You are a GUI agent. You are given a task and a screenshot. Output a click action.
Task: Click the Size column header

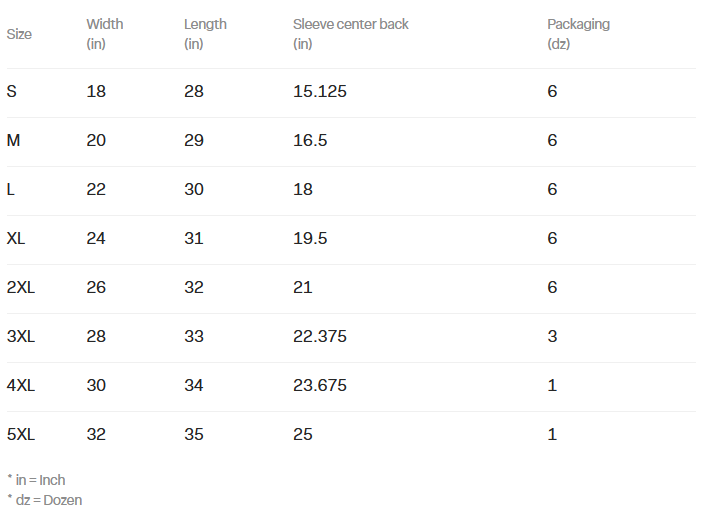click(19, 34)
